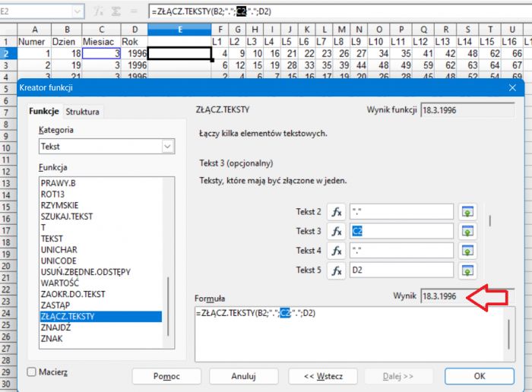Shrink the dialog to select Tekst 2 range
Image resolution: width=532 pixels, height=392 pixels.
pyautogui.click(x=467, y=212)
